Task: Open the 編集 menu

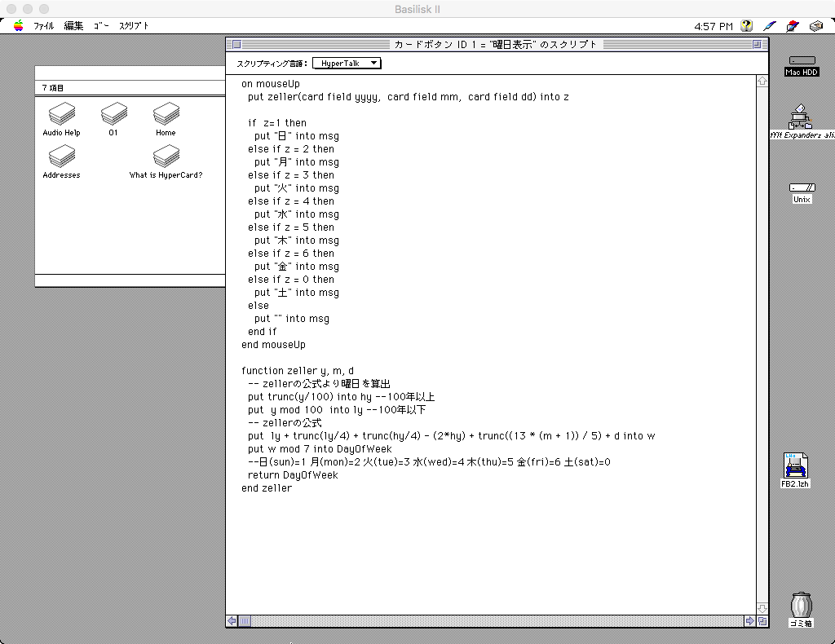Action: point(73,25)
